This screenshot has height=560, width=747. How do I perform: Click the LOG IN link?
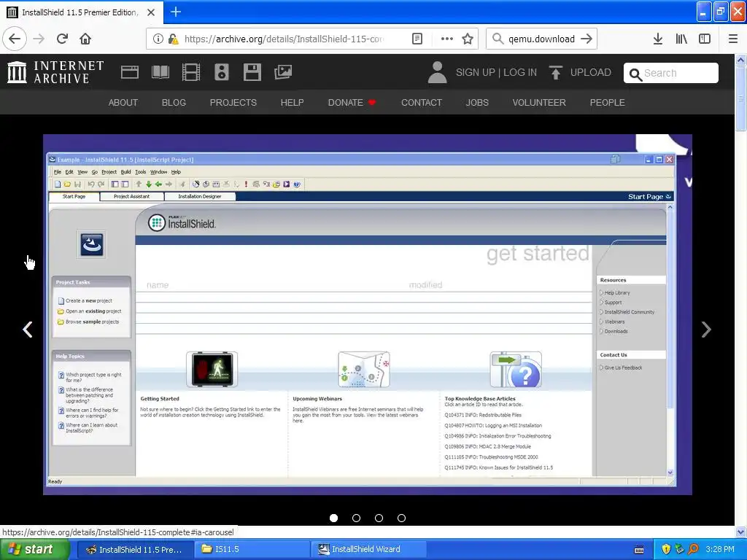(519, 72)
